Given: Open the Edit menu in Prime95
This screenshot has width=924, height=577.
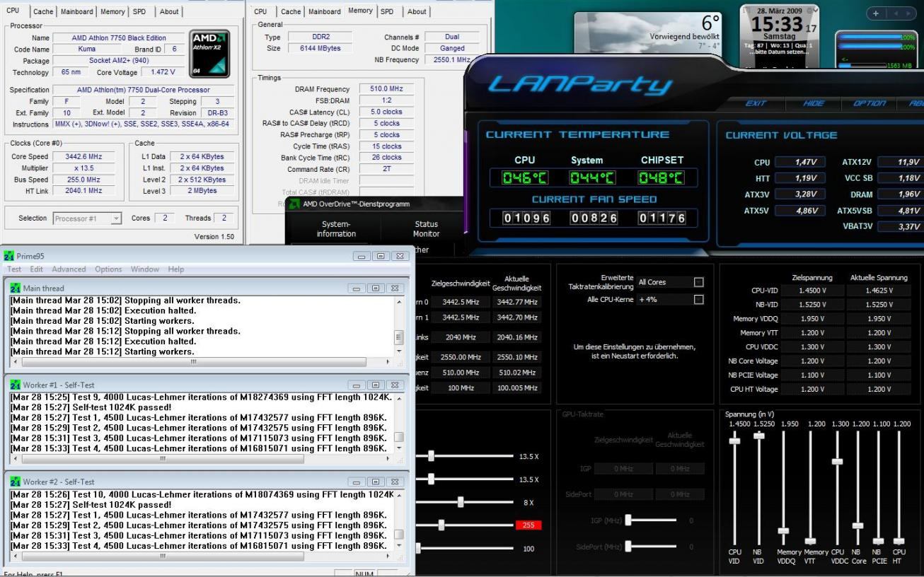Looking at the screenshot, I should pos(37,269).
